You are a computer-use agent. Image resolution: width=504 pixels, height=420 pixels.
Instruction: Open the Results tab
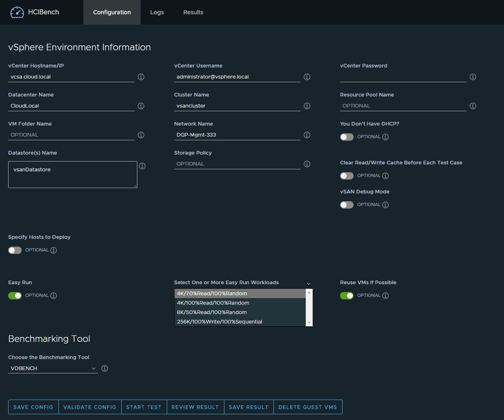pyautogui.click(x=193, y=12)
